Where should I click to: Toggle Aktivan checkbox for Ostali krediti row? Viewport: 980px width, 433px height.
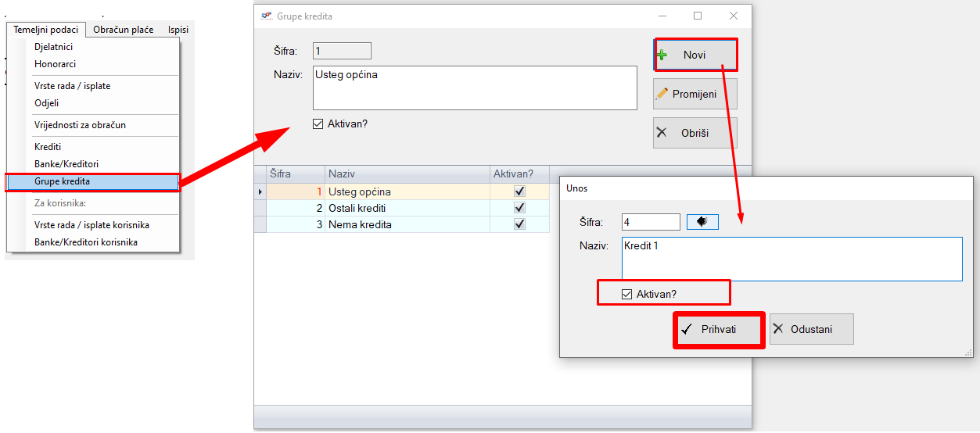[519, 208]
